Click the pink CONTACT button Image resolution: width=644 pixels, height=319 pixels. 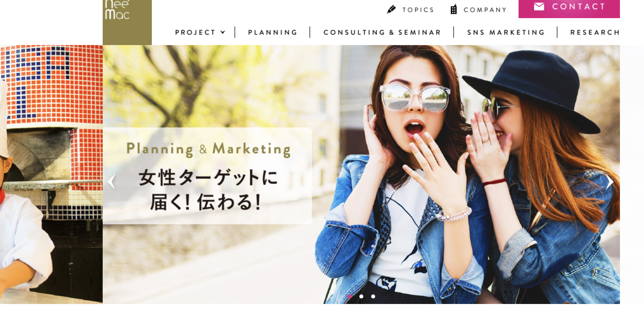click(x=569, y=9)
